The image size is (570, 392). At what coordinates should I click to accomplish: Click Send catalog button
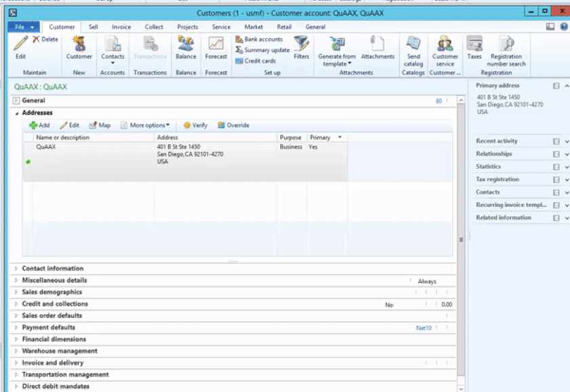[x=413, y=51]
